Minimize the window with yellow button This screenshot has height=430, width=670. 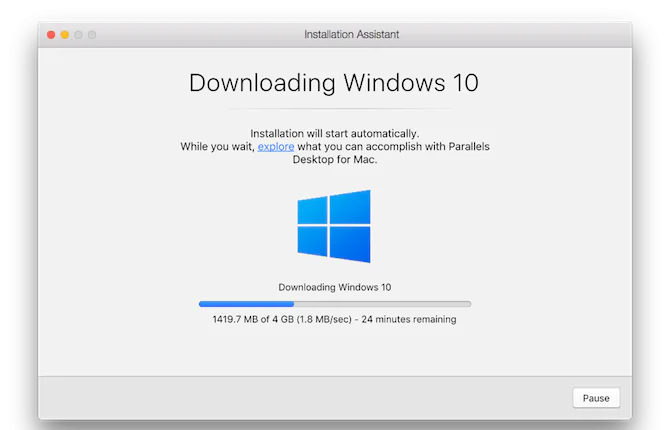65,35
